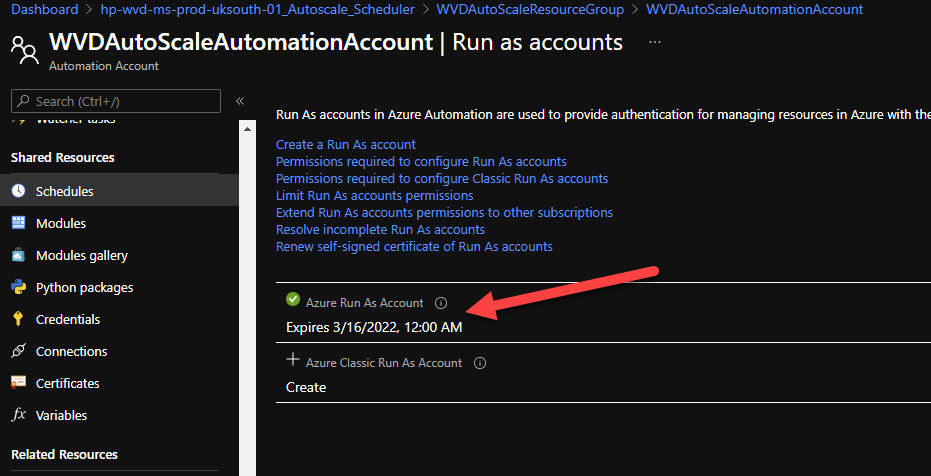Click the Connections plug icon
Screen dimensions: 931x476
click(18, 351)
